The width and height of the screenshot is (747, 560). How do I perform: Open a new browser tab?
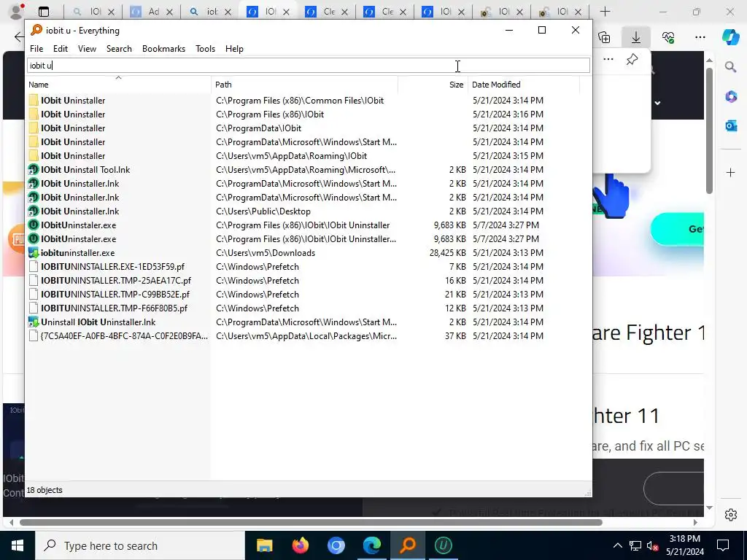coord(605,12)
